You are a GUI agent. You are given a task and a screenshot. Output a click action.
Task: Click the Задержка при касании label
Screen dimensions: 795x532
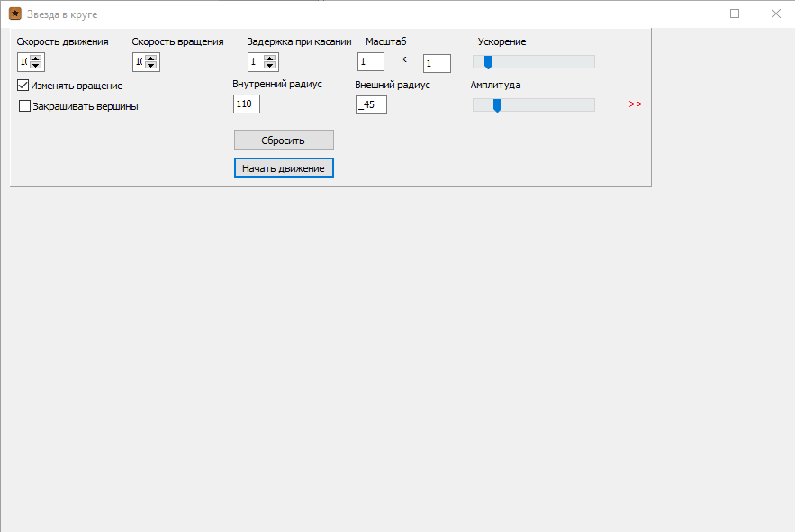[299, 41]
